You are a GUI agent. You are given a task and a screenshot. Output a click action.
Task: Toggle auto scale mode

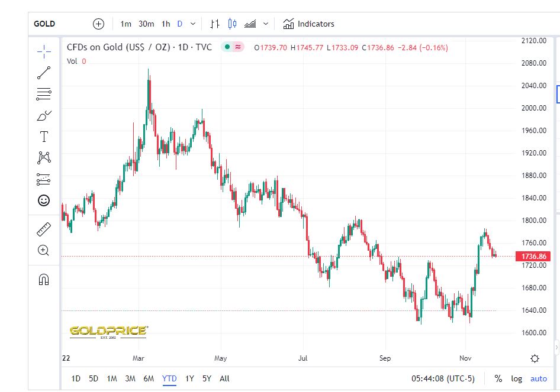point(539,378)
